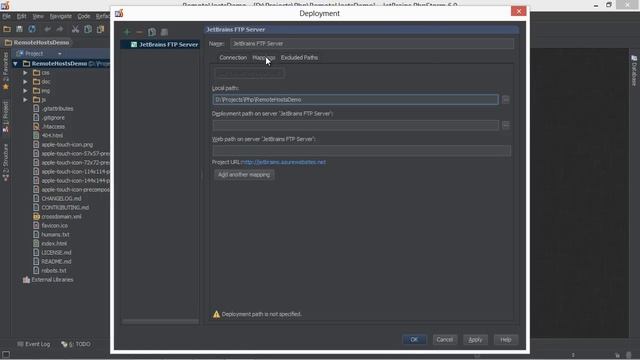The height and width of the screenshot is (360, 640).
Task: Click the Synchronize toolbar icon
Action: coord(32,29)
